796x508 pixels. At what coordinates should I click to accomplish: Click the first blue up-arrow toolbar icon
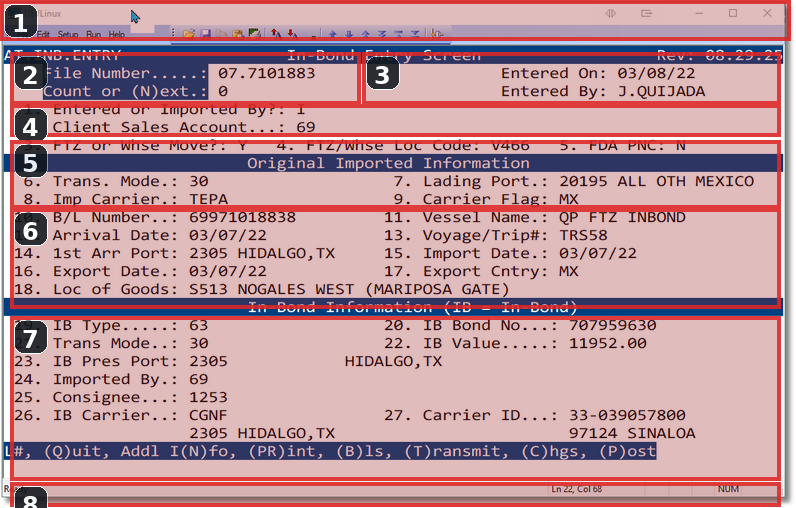click(x=332, y=34)
